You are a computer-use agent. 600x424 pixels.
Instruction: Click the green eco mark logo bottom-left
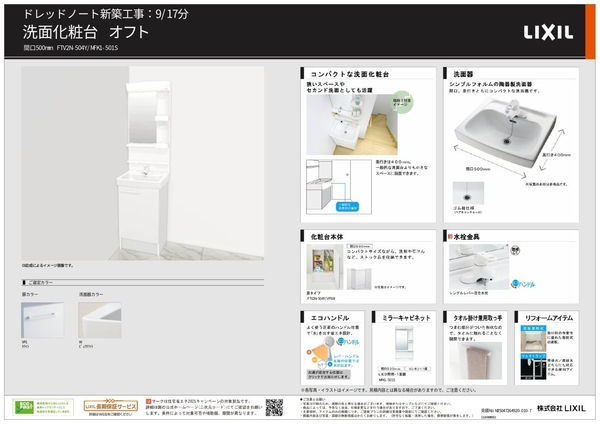coord(26,407)
